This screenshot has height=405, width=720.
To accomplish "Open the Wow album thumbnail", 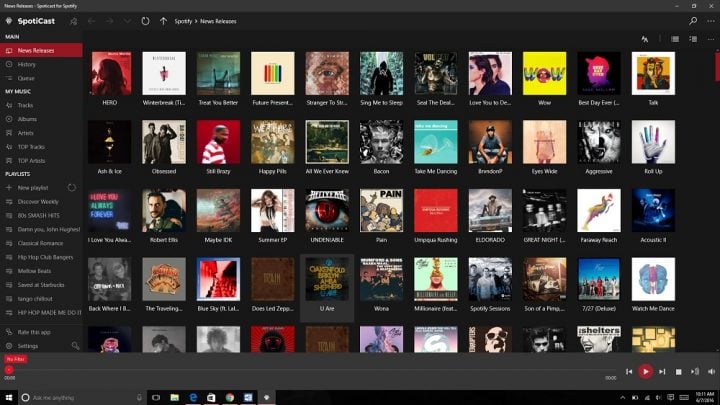I will pos(544,73).
